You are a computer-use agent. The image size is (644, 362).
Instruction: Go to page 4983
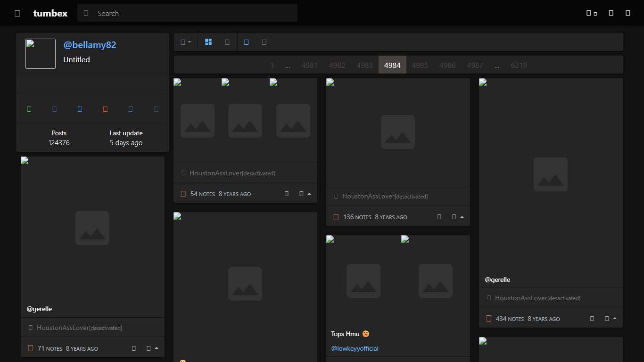(364, 65)
